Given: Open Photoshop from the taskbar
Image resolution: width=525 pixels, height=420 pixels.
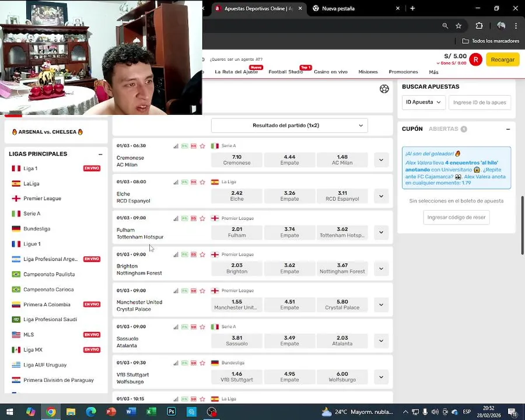Looking at the screenshot, I should pos(171,412).
